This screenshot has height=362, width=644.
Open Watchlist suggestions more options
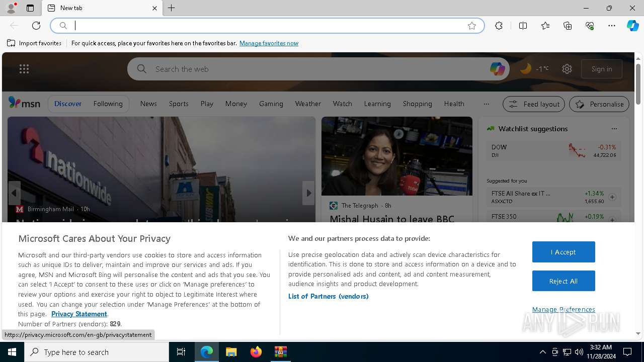click(614, 129)
